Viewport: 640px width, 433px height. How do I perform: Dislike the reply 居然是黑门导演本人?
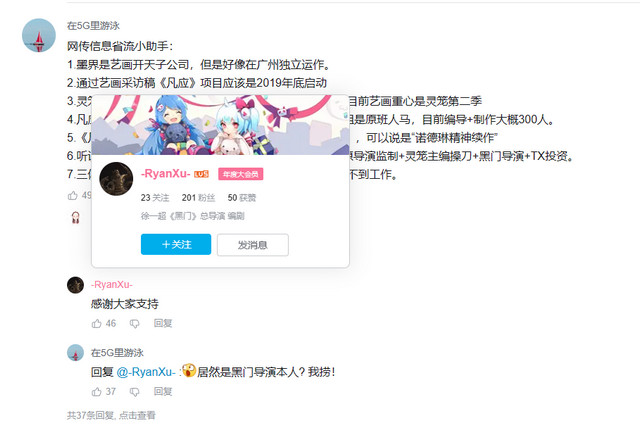pos(134,392)
